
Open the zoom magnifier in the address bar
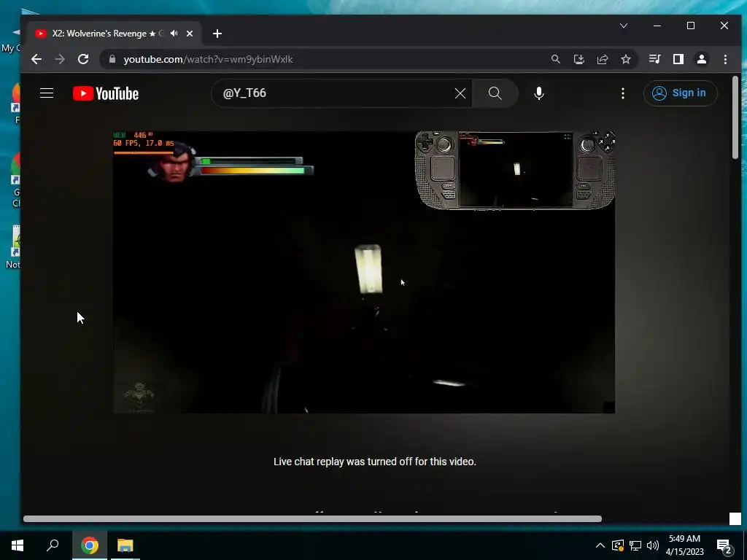tap(555, 59)
